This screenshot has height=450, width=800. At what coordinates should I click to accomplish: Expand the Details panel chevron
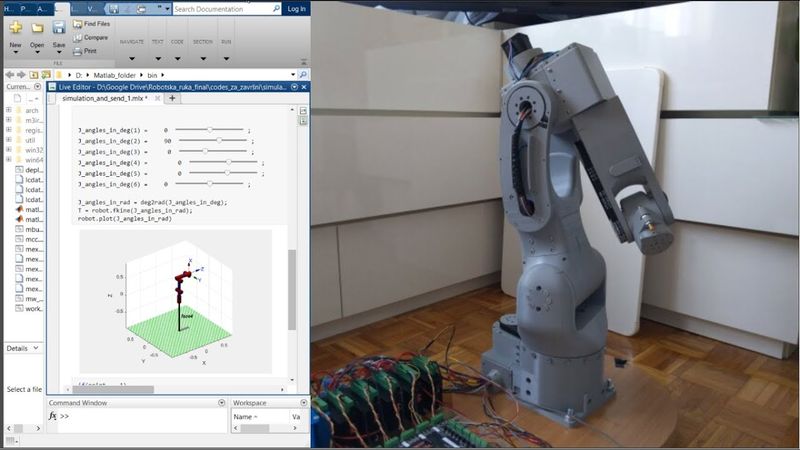[36, 348]
